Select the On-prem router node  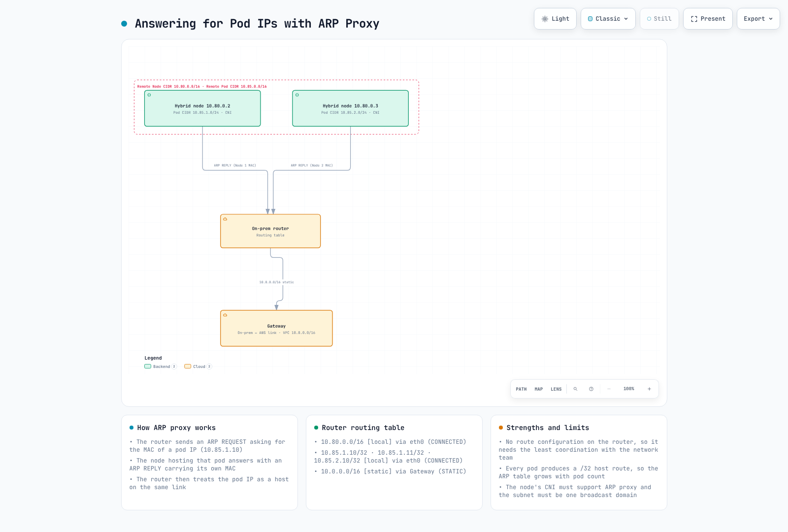270,231
